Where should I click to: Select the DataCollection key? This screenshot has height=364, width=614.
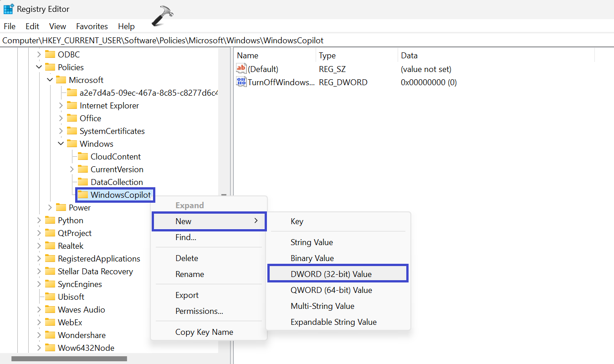tap(116, 182)
